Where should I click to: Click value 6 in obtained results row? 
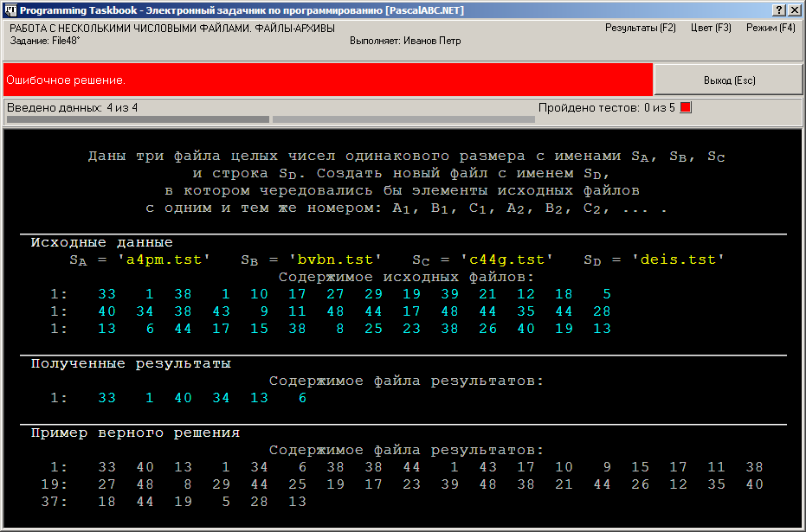302,398
